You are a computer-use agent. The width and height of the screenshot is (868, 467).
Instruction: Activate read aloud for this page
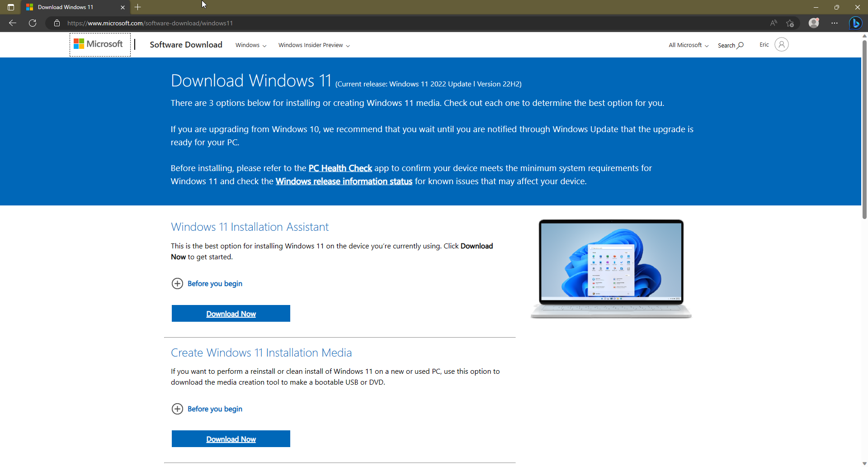click(774, 23)
